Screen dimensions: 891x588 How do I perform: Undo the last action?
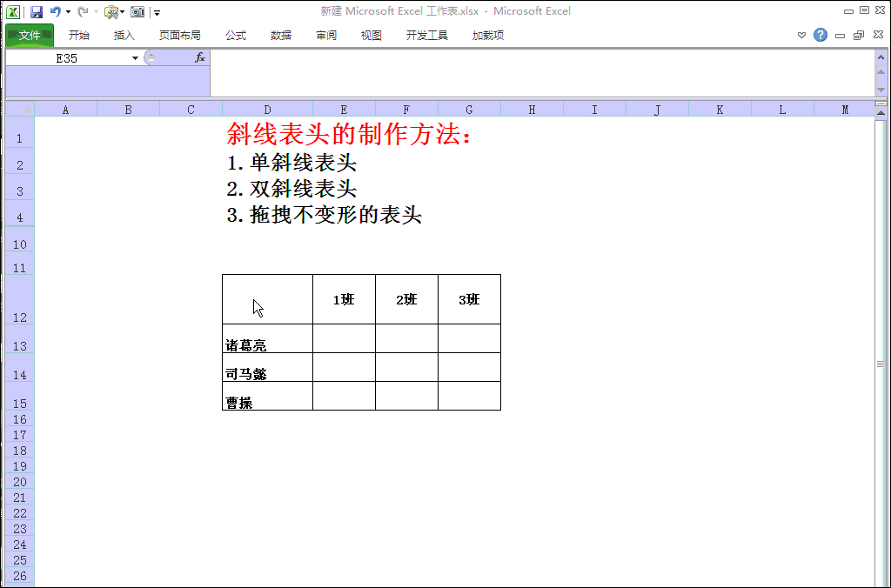[x=55, y=11]
